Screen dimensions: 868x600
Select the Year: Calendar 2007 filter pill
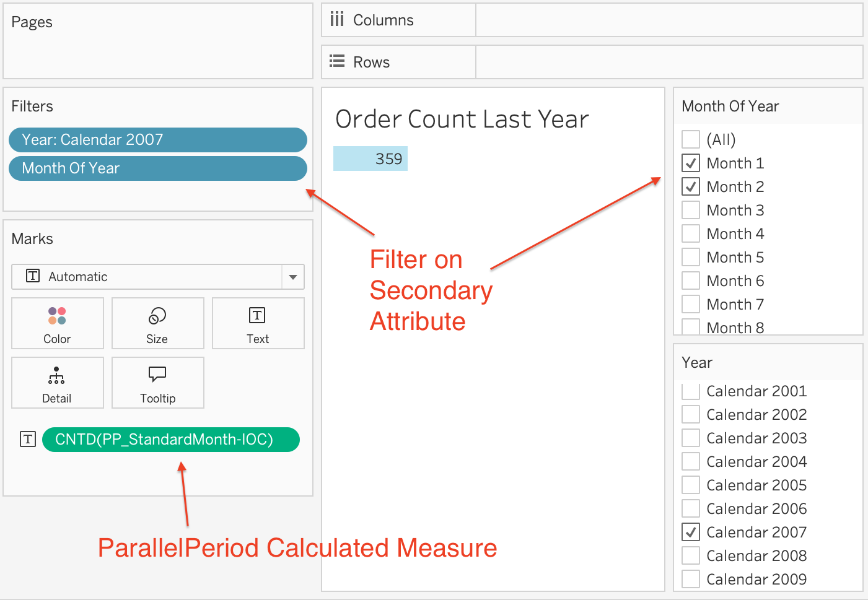pos(157,140)
